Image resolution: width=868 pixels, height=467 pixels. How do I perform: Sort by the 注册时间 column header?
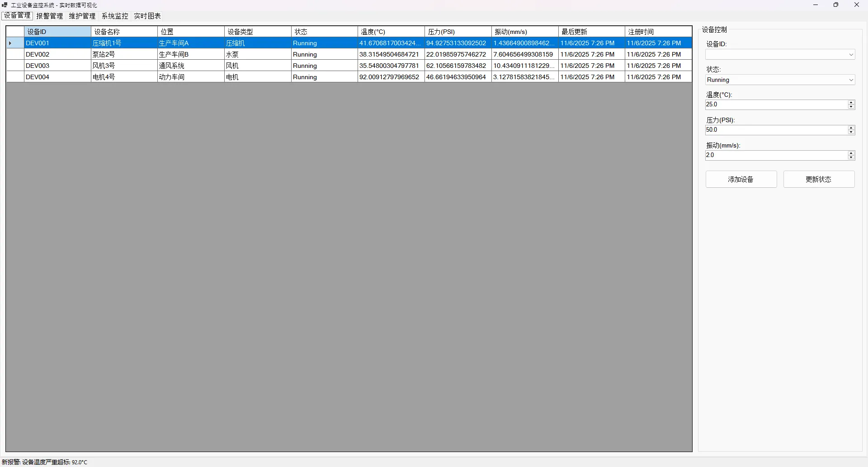click(x=658, y=32)
